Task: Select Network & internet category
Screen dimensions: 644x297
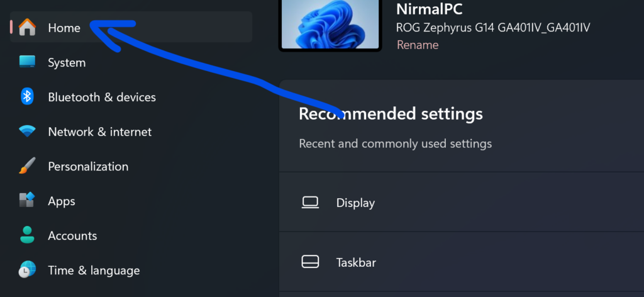Action: pyautogui.click(x=99, y=132)
